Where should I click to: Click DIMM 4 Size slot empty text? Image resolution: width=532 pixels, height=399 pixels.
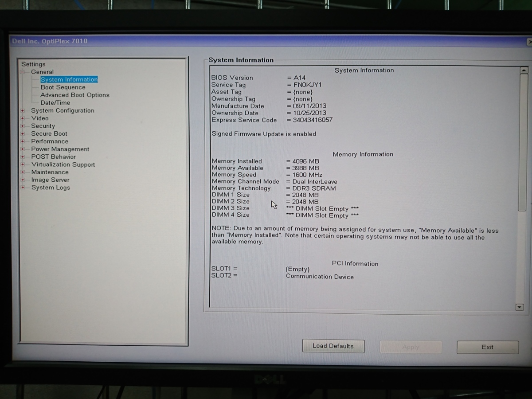[323, 215]
